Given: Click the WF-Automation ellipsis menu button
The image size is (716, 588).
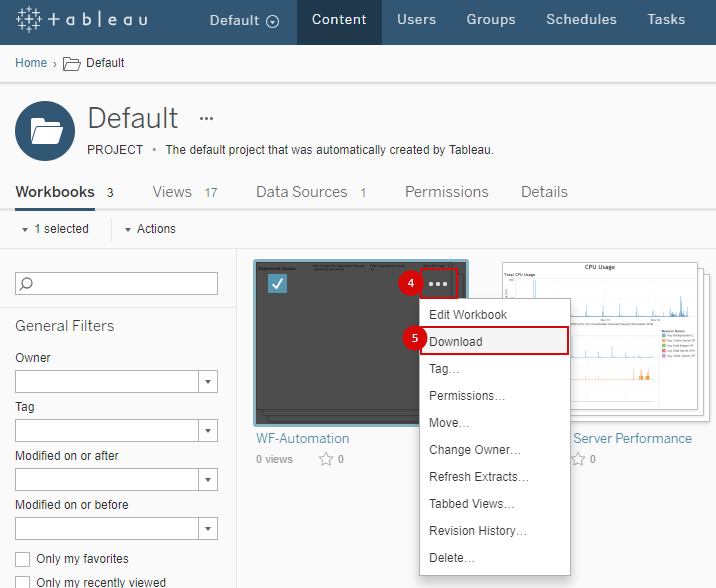Looking at the screenshot, I should tap(438, 284).
